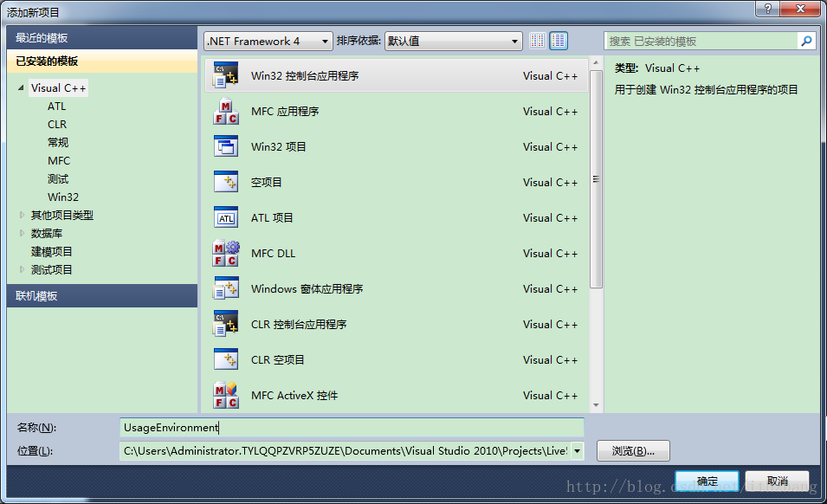This screenshot has width=827, height=504.
Task: Pick the 空项目 template icon
Action: (226, 182)
